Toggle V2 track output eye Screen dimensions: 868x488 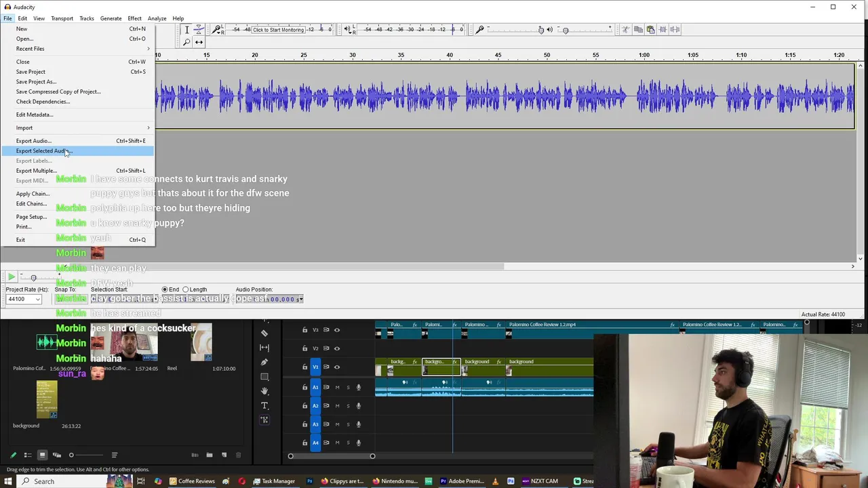(336, 348)
